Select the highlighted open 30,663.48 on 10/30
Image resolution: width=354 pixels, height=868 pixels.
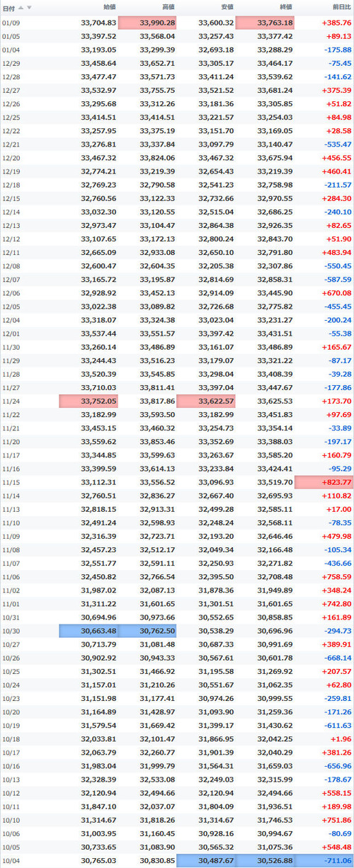[x=88, y=630]
